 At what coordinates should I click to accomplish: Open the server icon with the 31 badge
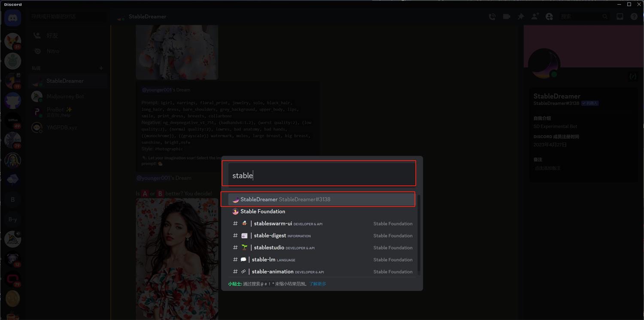point(12,41)
